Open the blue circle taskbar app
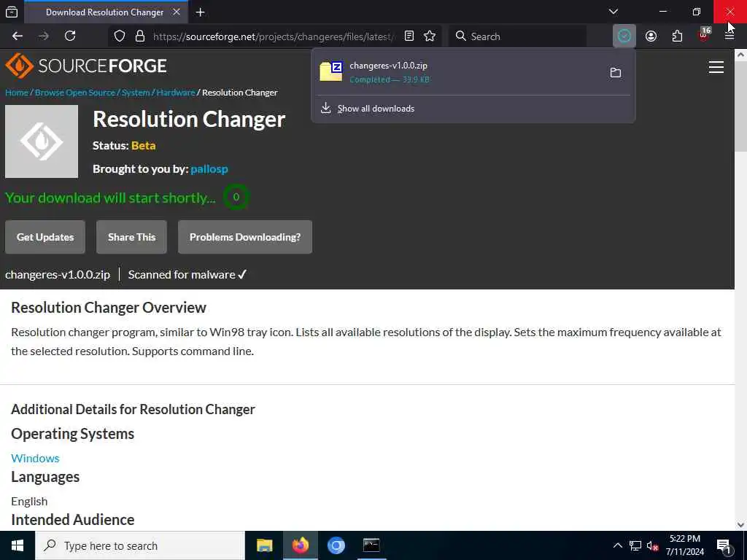This screenshot has width=747, height=560. [336, 545]
